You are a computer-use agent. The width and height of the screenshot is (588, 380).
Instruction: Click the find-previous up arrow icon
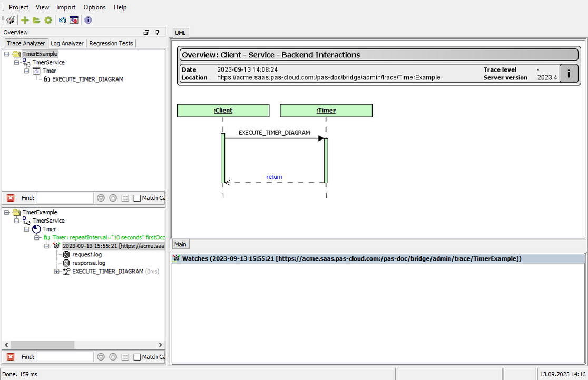[113, 197]
